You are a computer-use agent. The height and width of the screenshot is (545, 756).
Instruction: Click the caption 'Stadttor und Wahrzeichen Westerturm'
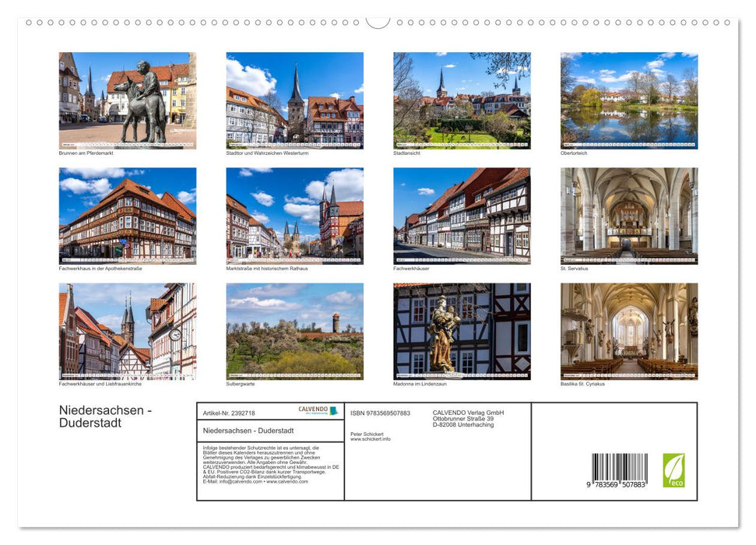tap(267, 153)
